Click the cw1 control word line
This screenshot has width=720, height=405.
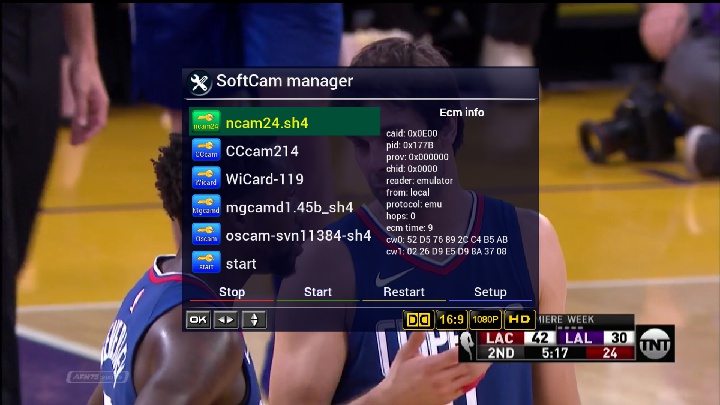(x=446, y=252)
